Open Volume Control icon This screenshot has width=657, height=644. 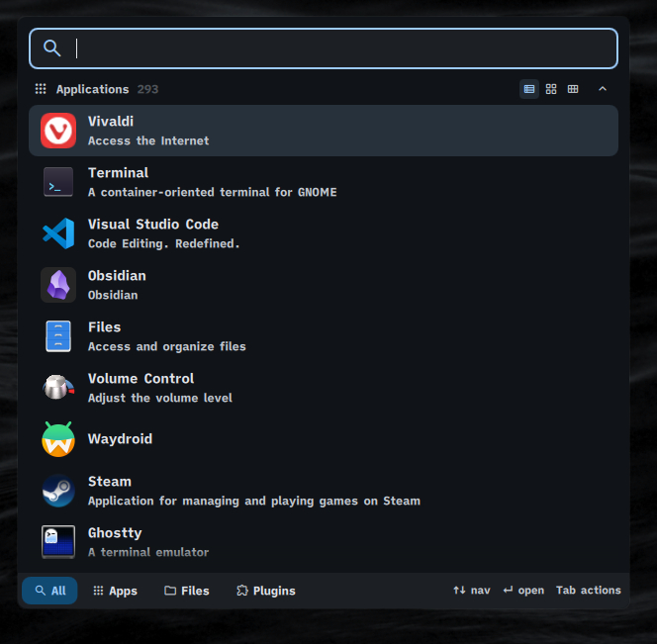point(58,388)
